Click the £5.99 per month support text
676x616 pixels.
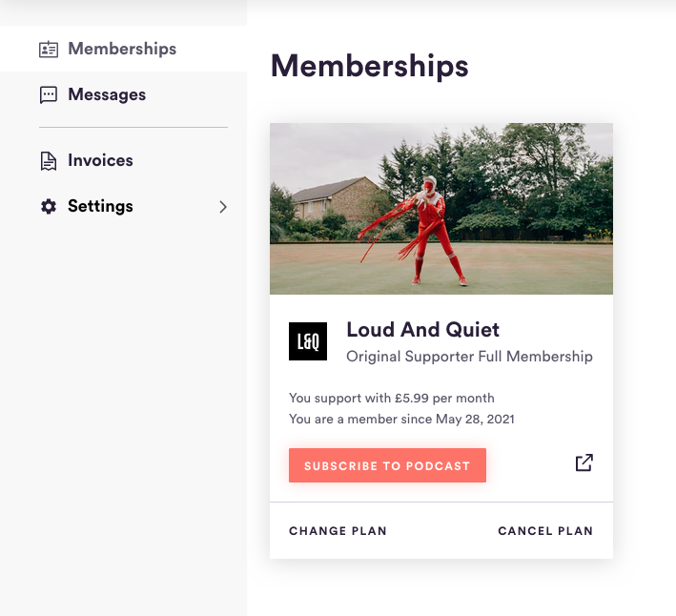pyautogui.click(x=392, y=398)
